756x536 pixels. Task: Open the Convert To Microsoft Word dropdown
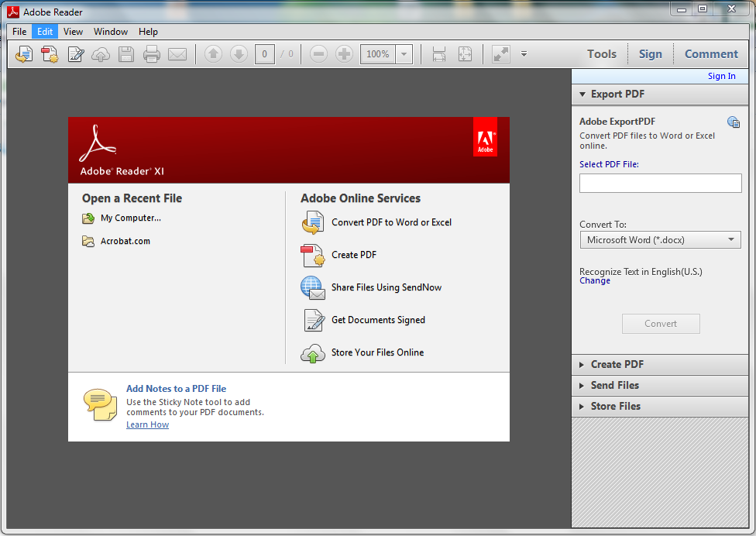tap(660, 239)
